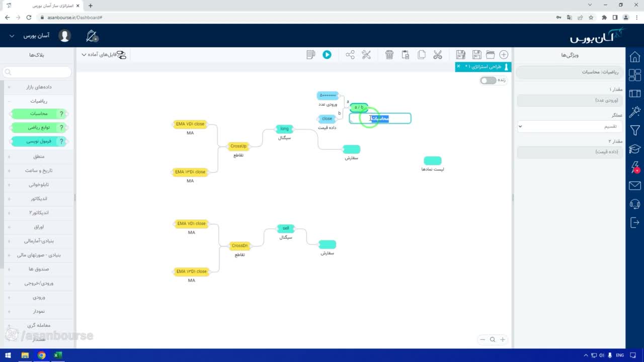644x362 pixels.
Task: Open the عملگر dropdown showing تقسیم
Action: (570, 126)
